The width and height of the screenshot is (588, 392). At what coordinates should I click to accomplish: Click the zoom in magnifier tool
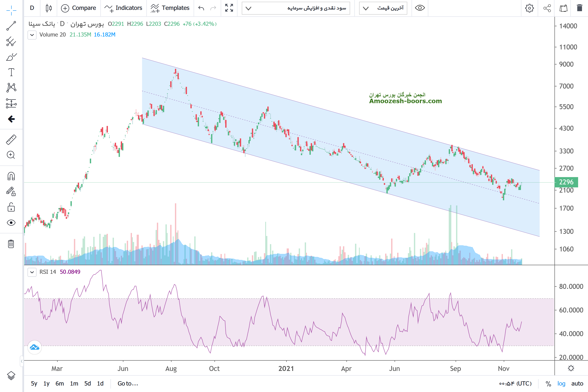point(11,155)
